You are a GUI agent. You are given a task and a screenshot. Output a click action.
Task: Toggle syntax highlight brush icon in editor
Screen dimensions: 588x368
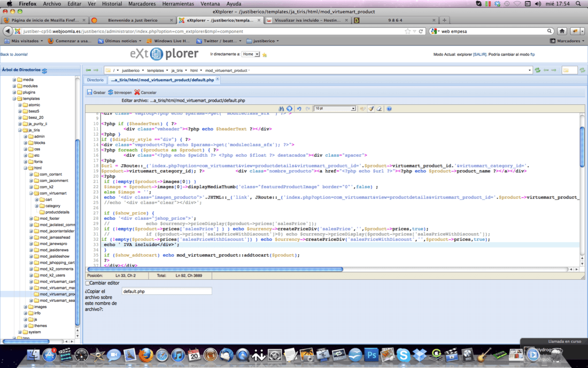coord(371,109)
